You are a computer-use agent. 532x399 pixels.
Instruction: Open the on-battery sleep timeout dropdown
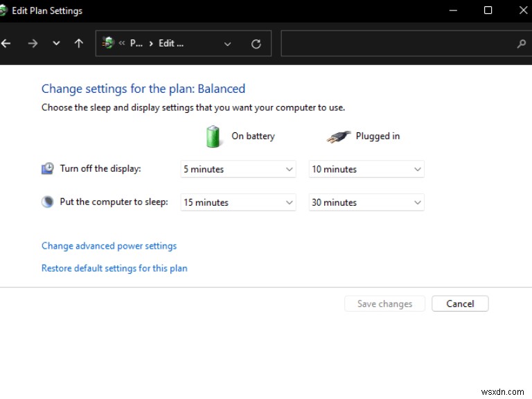tap(238, 202)
